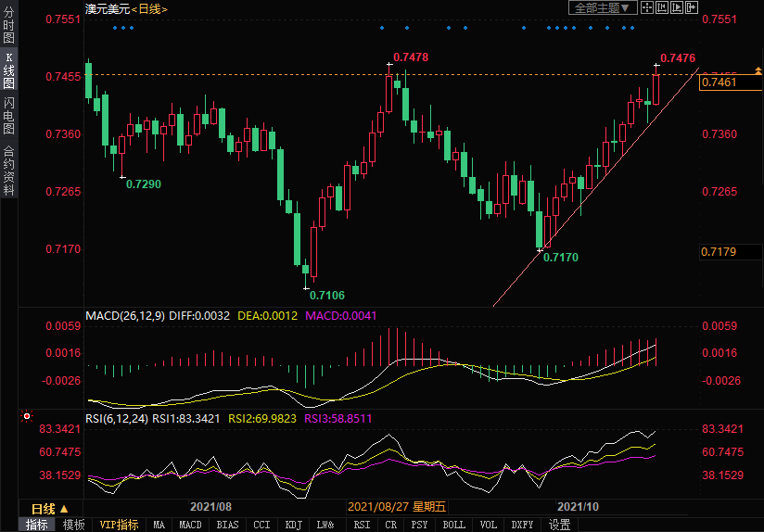Click the first blue event dot at top left

coord(114,28)
